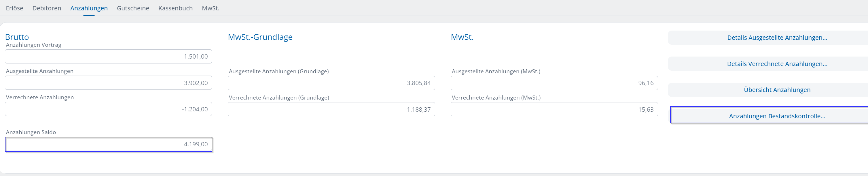868x176 pixels.
Task: Focus the Ausgestellte Anzahlungen brutto field
Action: [x=108, y=83]
